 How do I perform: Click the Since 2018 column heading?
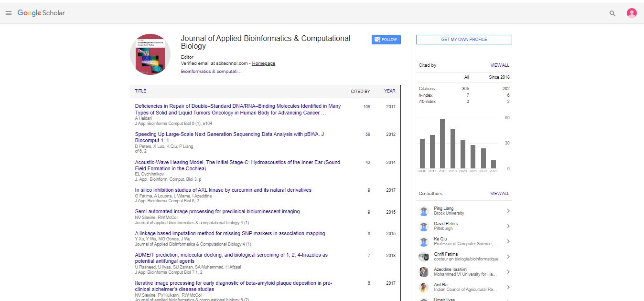tap(499, 77)
